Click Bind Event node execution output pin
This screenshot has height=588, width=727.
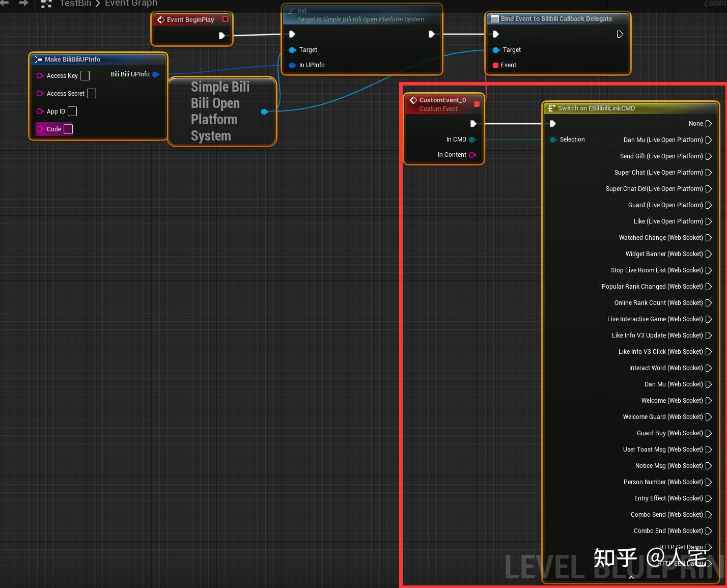[x=620, y=34]
